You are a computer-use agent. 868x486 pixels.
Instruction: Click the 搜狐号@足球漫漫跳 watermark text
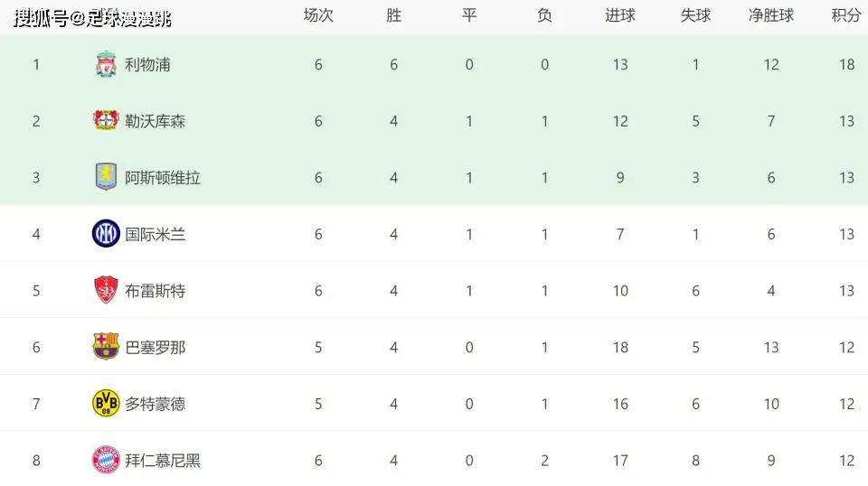(x=92, y=19)
